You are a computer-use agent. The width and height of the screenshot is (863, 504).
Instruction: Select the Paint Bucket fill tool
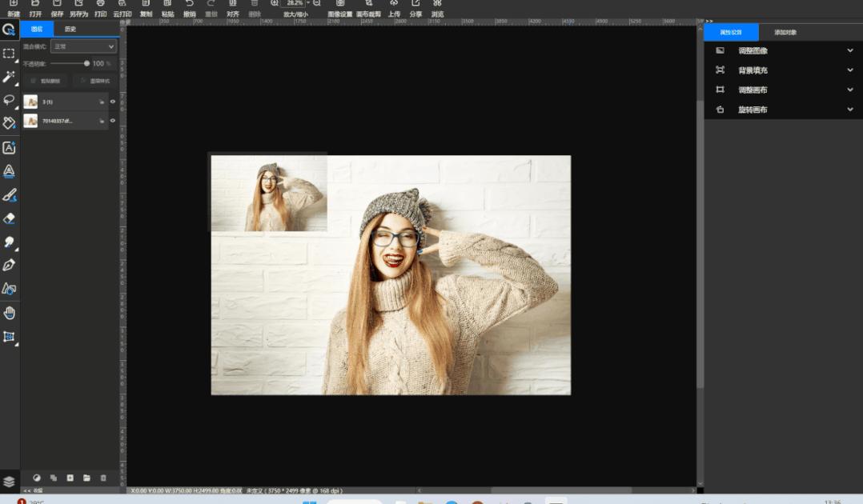10,123
